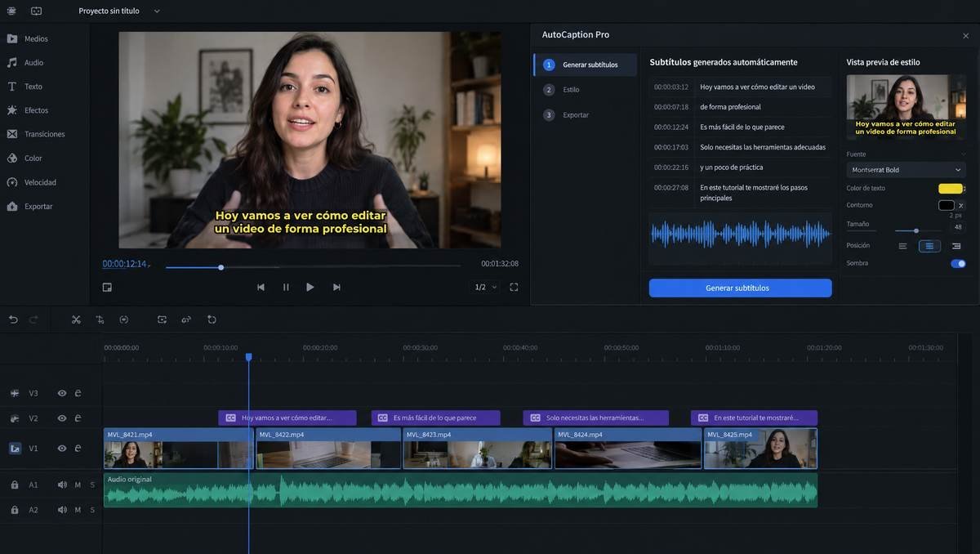Open the Transiciones panel in sidebar
This screenshot has width=980, height=554.
36,134
